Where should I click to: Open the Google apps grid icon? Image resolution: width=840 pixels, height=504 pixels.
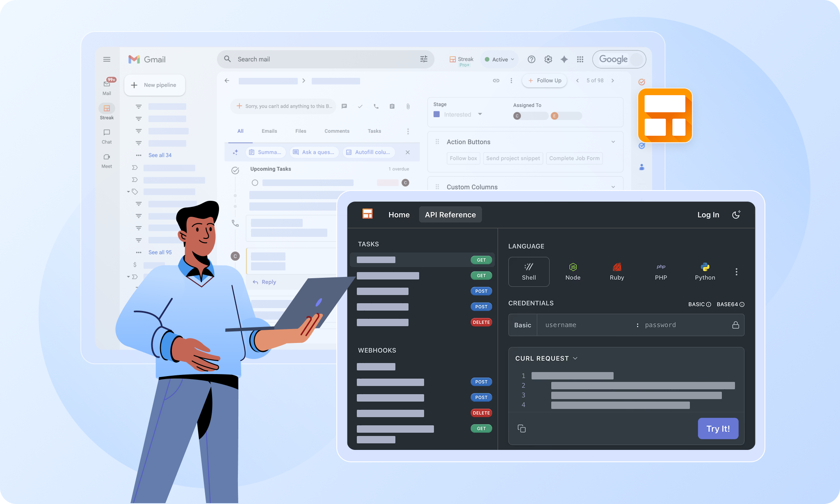[x=580, y=59]
